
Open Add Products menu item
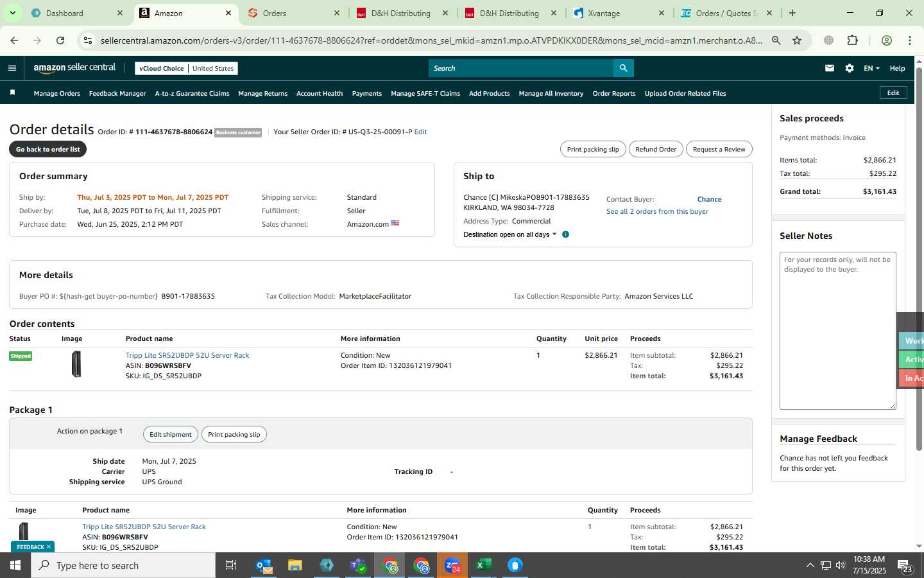point(490,93)
